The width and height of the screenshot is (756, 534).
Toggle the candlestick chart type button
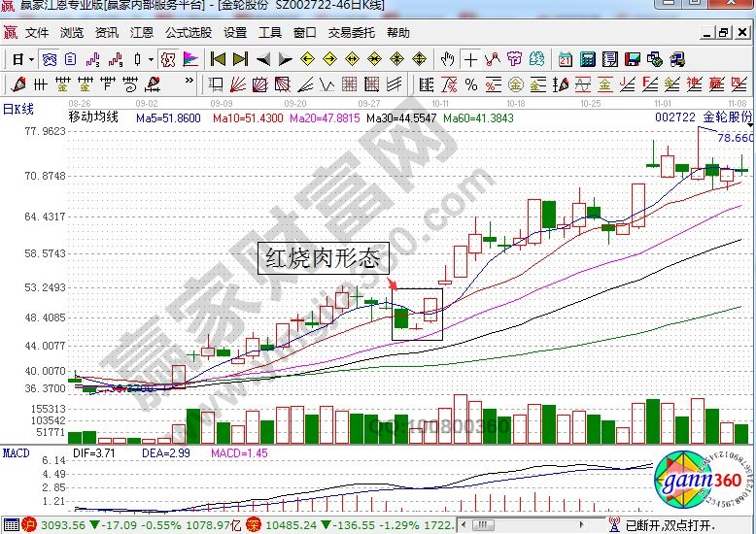click(x=138, y=59)
